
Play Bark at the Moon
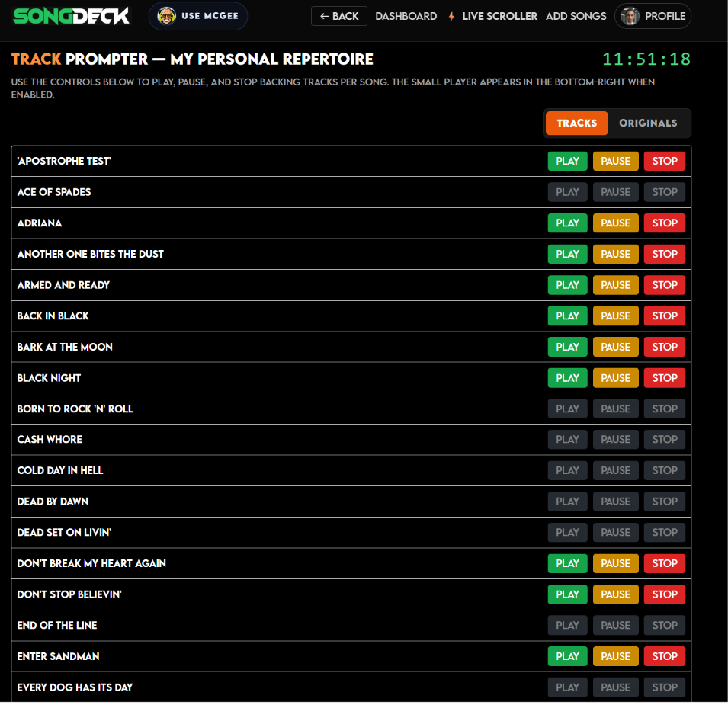tap(567, 347)
